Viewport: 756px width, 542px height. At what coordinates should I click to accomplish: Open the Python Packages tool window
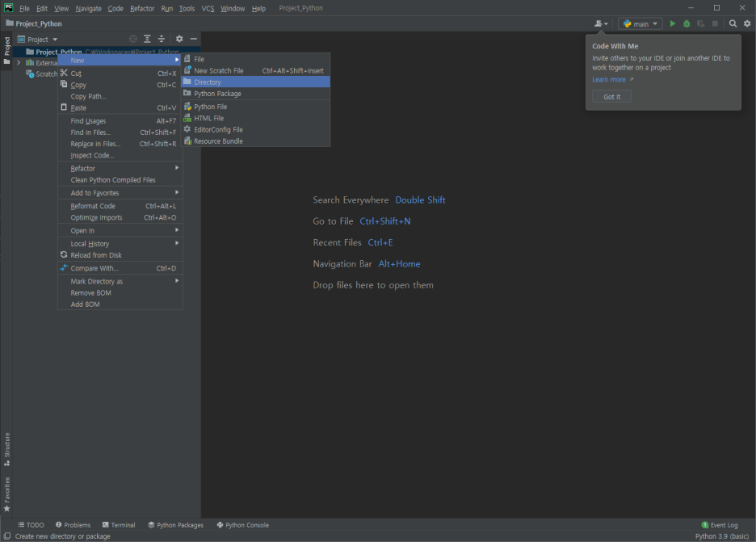tap(175, 525)
